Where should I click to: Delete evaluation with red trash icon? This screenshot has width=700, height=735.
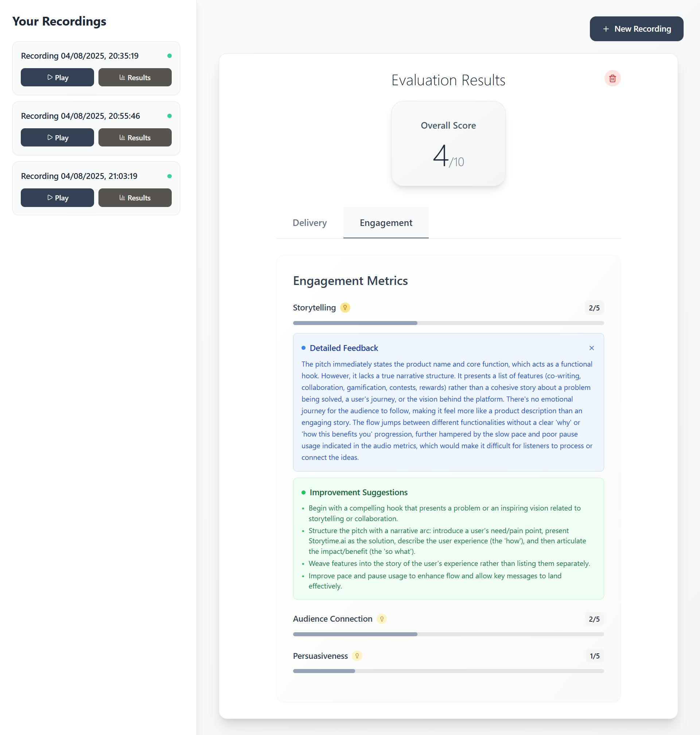tap(612, 78)
